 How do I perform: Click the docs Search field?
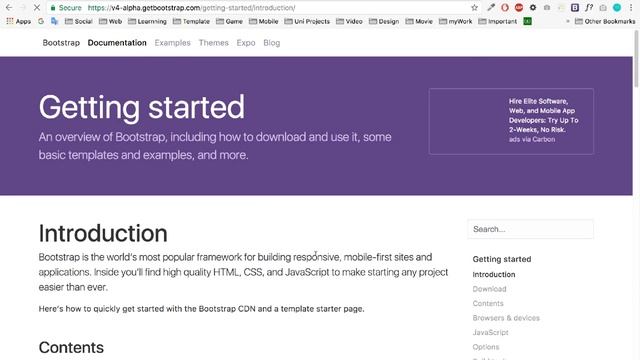(x=530, y=229)
